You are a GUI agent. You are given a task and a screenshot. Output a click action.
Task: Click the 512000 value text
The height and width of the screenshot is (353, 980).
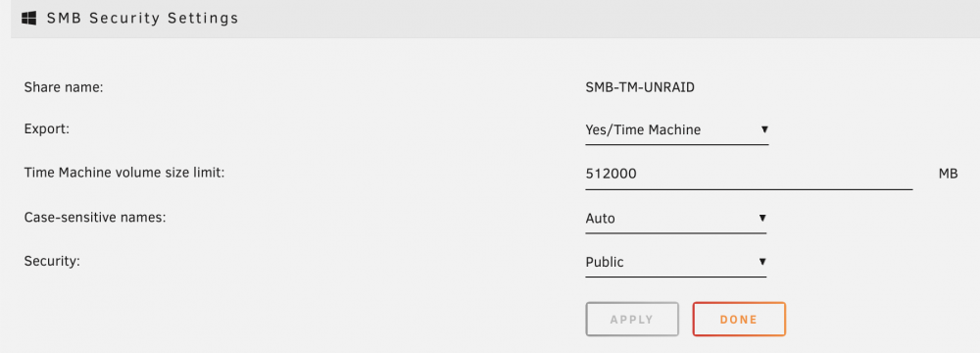coord(612,174)
